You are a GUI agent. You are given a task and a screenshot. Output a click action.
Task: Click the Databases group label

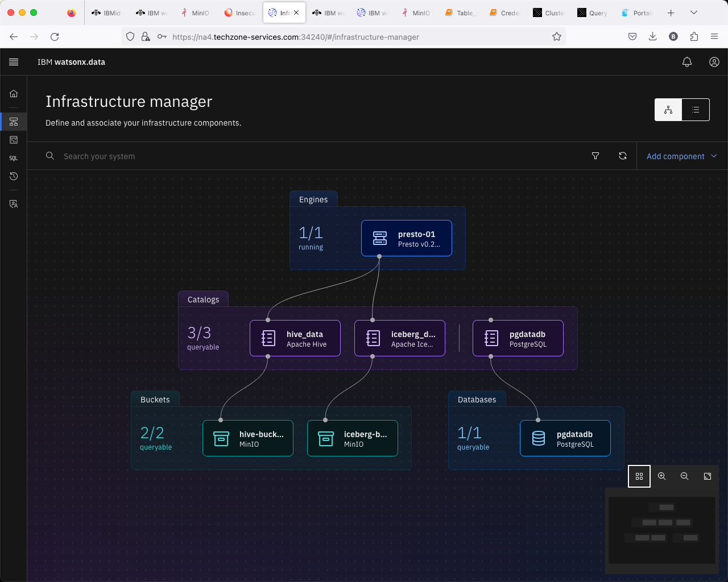[477, 400]
